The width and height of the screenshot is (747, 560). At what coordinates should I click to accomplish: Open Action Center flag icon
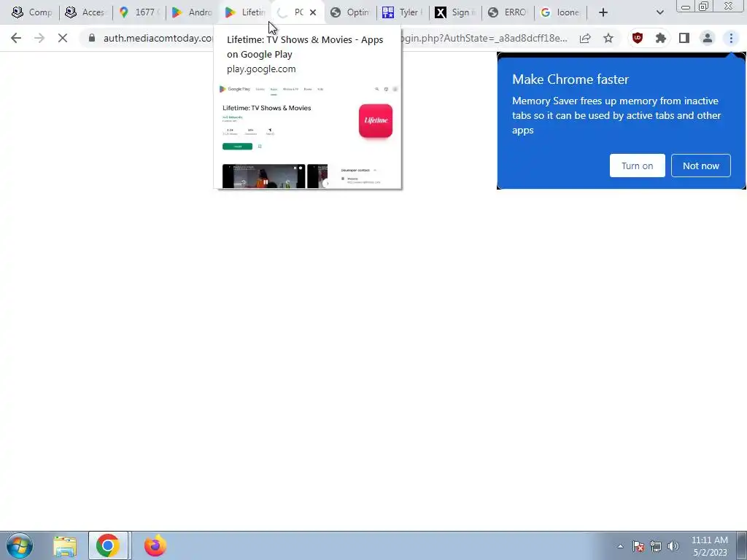638,546
